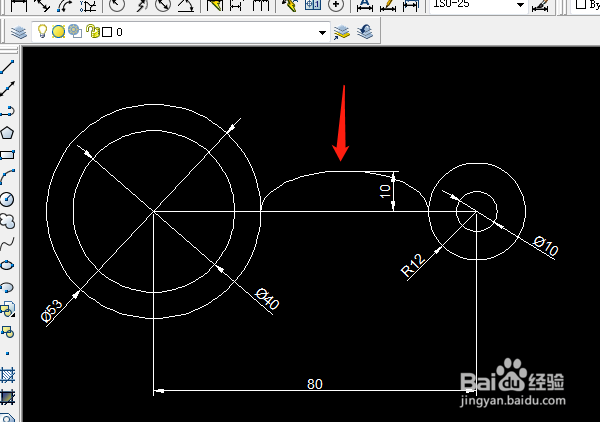The width and height of the screenshot is (600, 422).
Task: Select the Aligned dimension tool
Action: pos(42,5)
